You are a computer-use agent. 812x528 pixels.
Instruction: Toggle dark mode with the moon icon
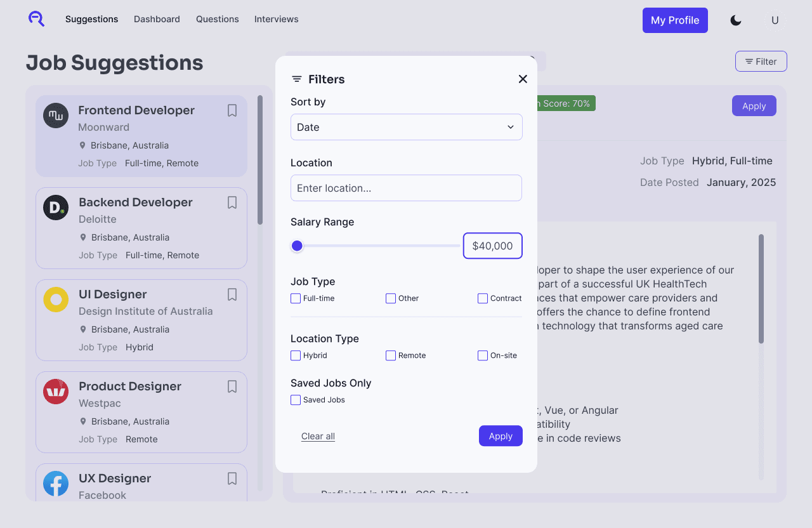click(735, 20)
